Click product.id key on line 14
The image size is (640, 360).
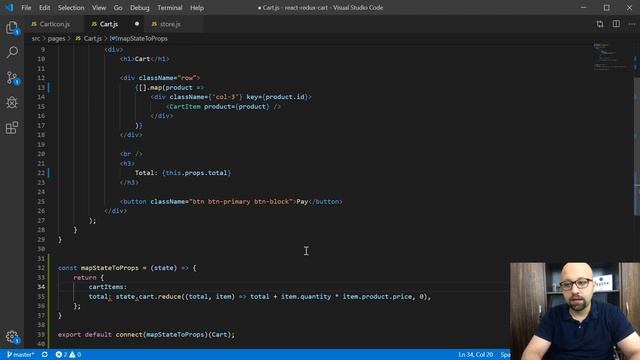285,97
